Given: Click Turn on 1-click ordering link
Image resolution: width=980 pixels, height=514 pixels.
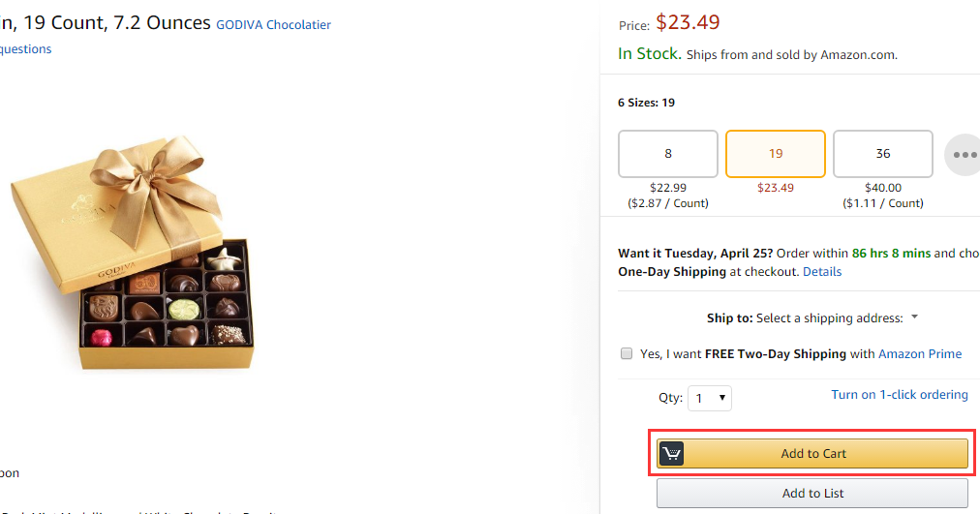Looking at the screenshot, I should pyautogui.click(x=900, y=395).
